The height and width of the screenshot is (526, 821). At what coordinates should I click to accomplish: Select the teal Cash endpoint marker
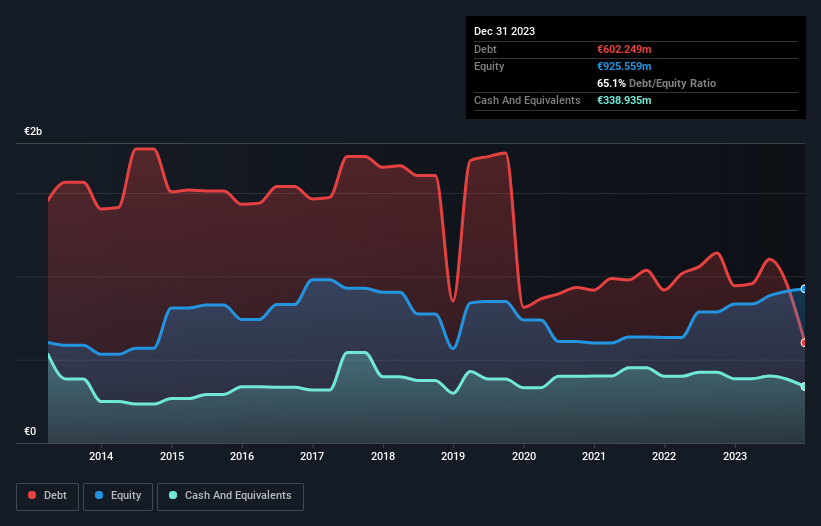[x=804, y=387]
